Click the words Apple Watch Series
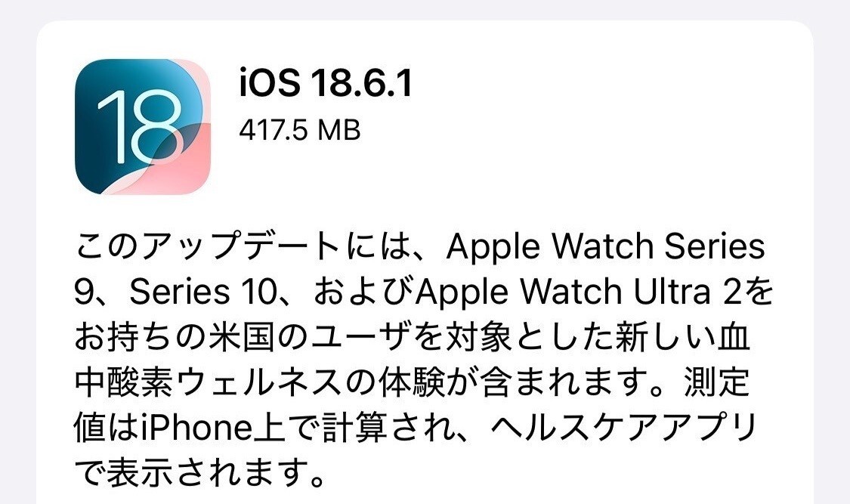The height and width of the screenshot is (504, 850). click(605, 246)
